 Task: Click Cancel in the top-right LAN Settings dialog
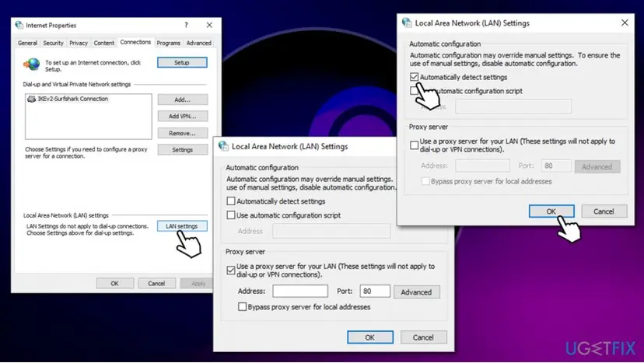[604, 211]
